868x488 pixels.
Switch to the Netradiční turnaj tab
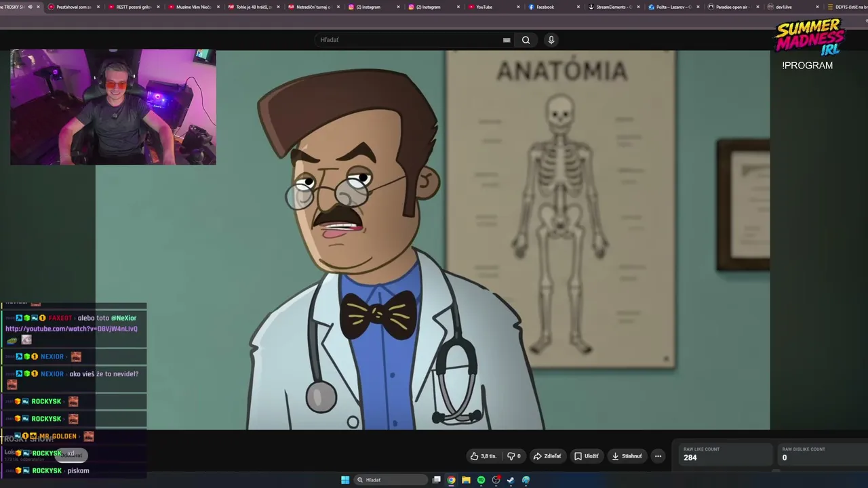313,7
